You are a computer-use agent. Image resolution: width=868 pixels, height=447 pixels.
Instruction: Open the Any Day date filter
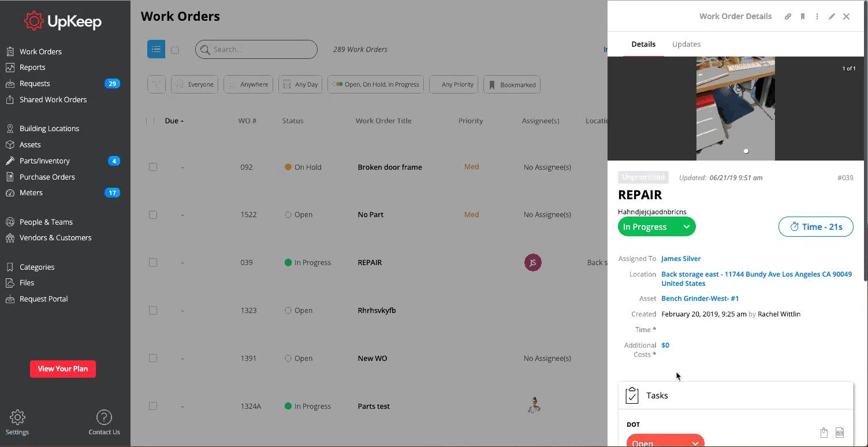click(300, 84)
